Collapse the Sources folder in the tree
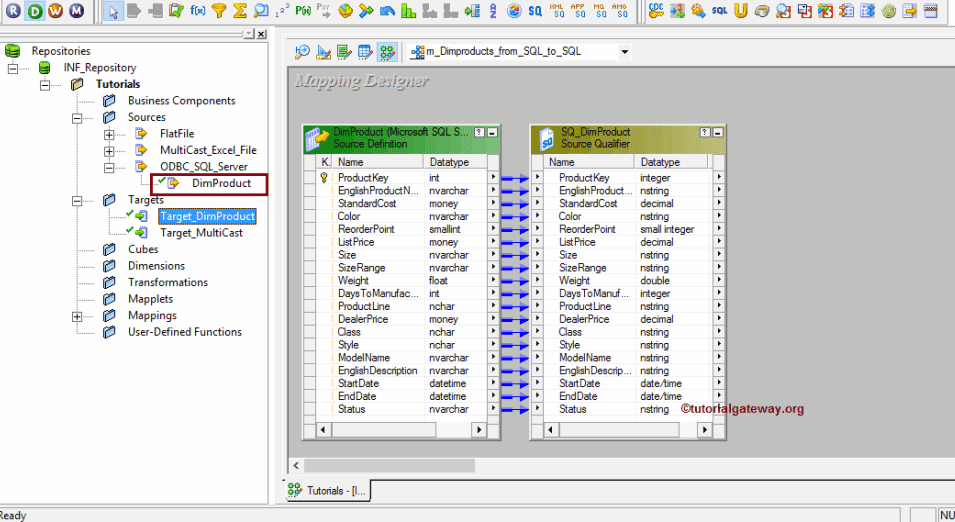The height and width of the screenshot is (522, 955). click(77, 117)
